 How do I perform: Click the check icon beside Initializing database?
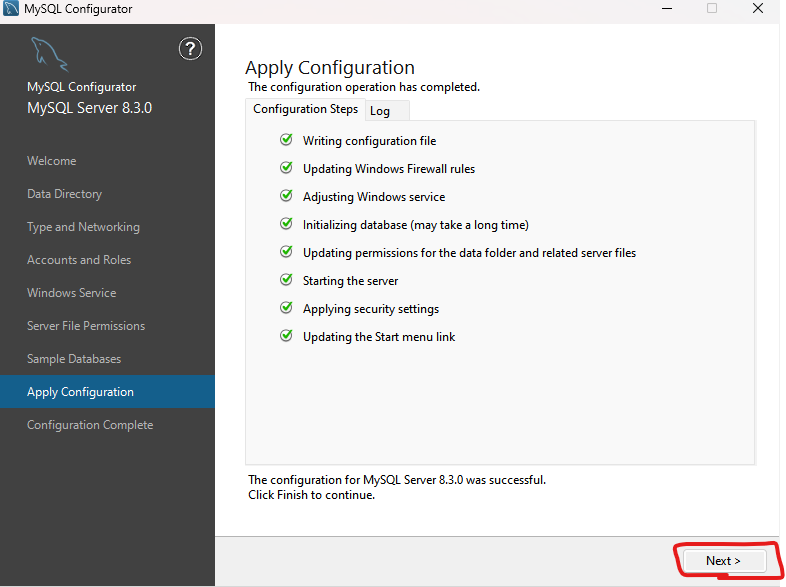click(286, 224)
